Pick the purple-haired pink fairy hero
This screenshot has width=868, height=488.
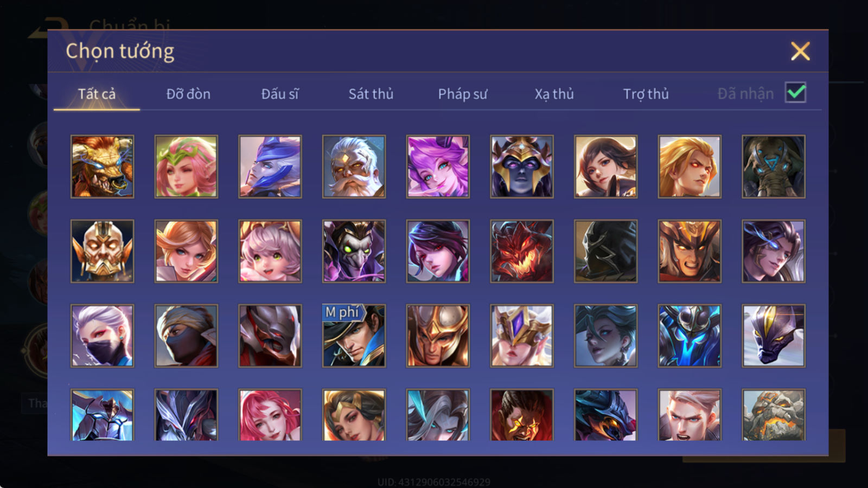[x=438, y=166]
